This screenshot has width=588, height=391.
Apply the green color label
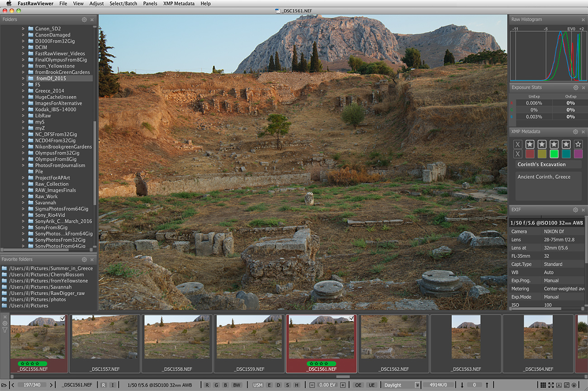(x=554, y=154)
